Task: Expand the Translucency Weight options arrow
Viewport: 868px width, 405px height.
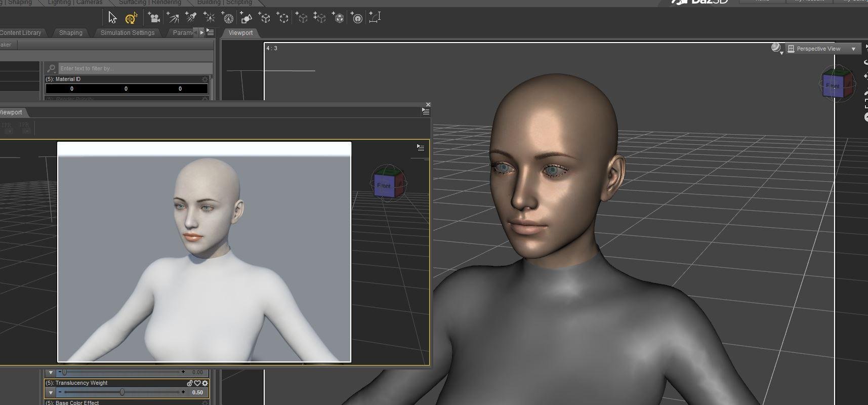Action: [x=51, y=392]
